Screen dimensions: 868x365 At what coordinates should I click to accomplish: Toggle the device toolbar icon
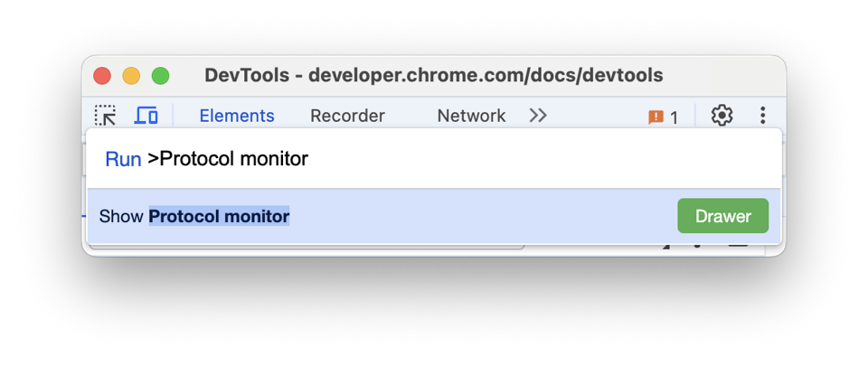point(146,116)
